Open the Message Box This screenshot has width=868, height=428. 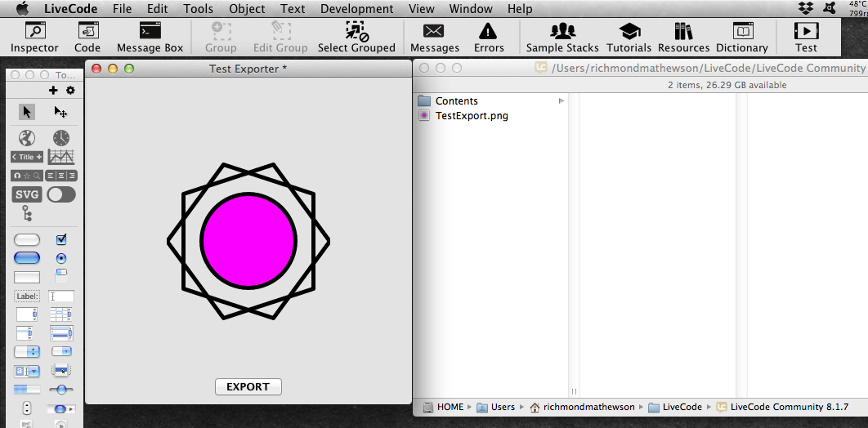click(x=150, y=37)
